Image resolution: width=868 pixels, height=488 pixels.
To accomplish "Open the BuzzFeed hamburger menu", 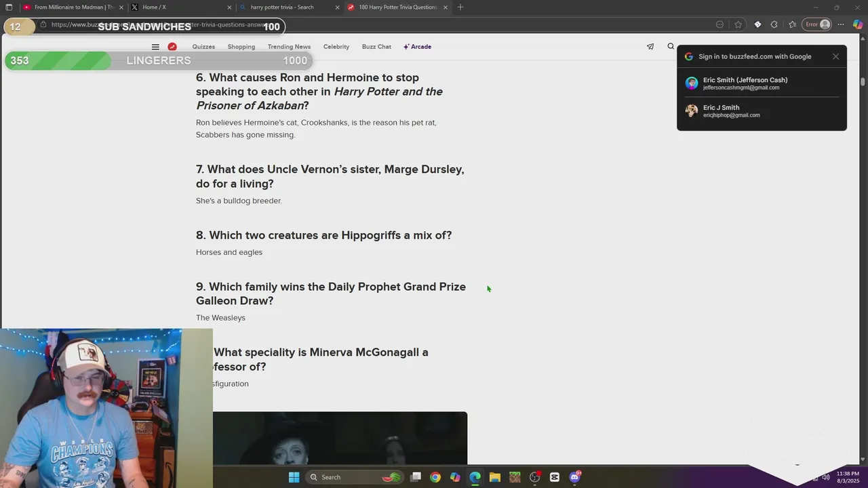I will 155,47.
